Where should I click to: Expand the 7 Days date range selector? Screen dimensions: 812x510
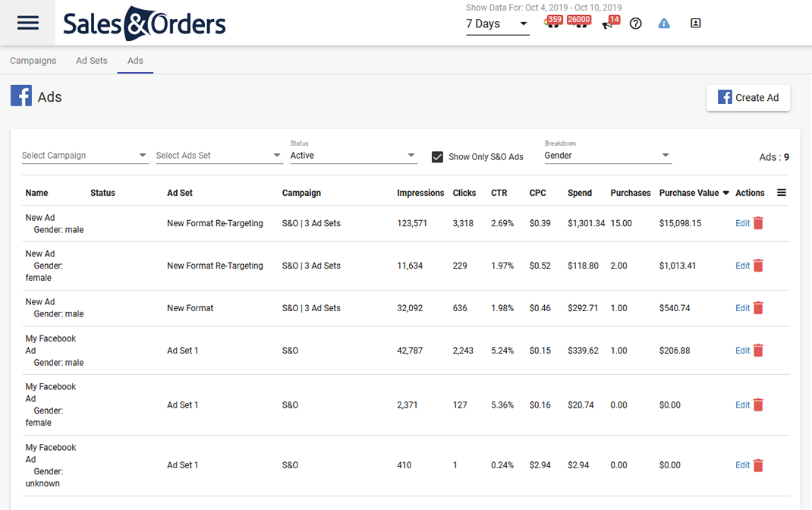pos(498,24)
